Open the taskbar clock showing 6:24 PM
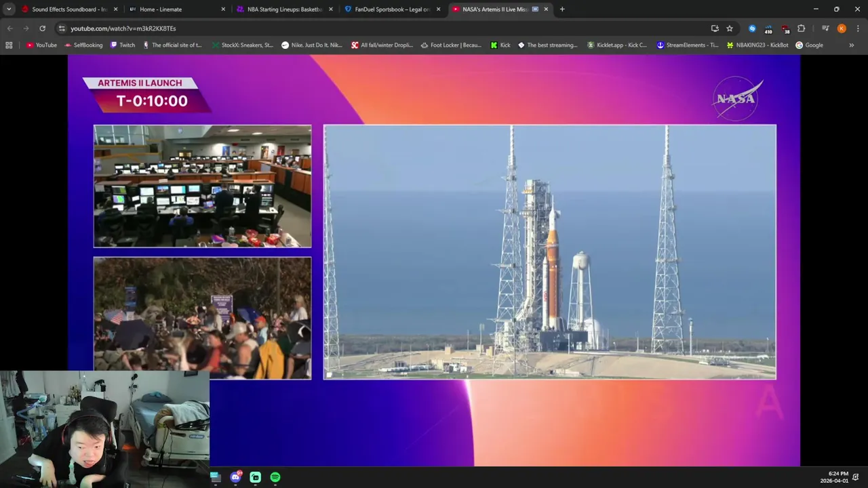 tap(834, 477)
